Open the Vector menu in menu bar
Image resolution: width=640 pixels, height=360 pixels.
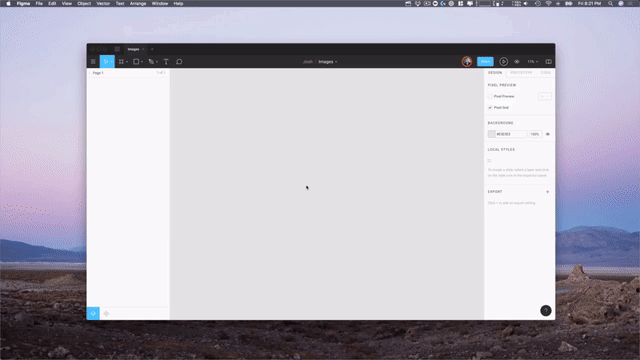103,3
